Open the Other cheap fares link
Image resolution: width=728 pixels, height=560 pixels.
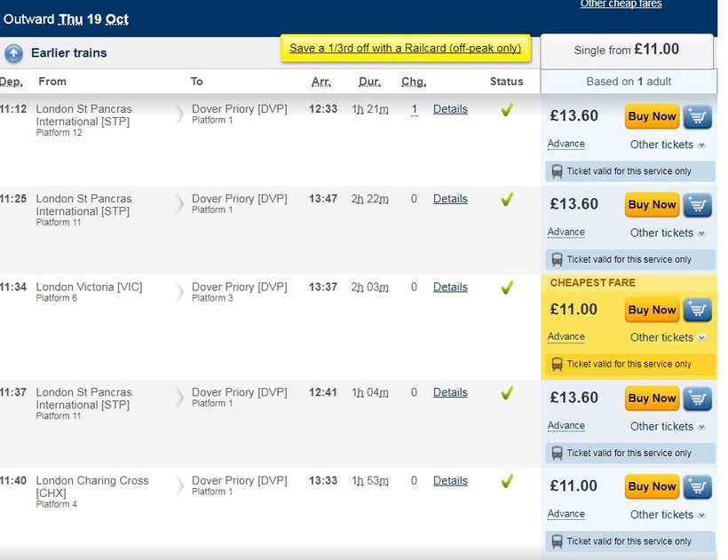point(621,4)
